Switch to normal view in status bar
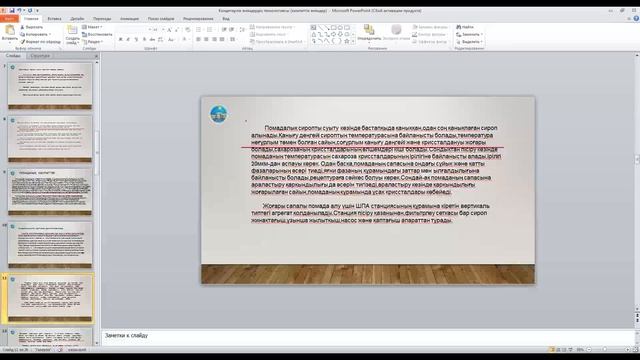Image resolution: width=640 pixels, height=360 pixels. [552, 349]
